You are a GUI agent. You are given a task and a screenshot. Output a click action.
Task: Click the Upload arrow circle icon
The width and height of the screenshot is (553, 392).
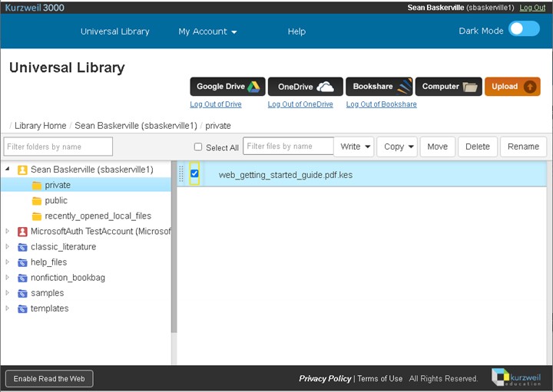point(529,87)
